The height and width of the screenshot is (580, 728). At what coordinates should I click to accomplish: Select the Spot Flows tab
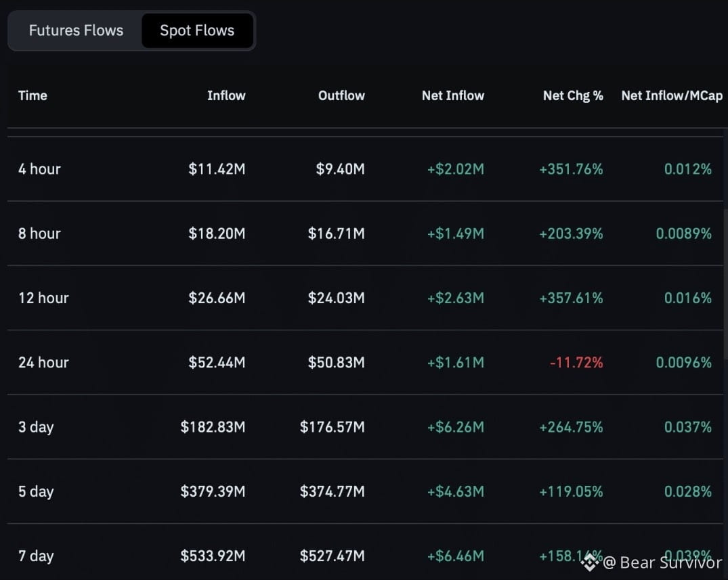[197, 30]
